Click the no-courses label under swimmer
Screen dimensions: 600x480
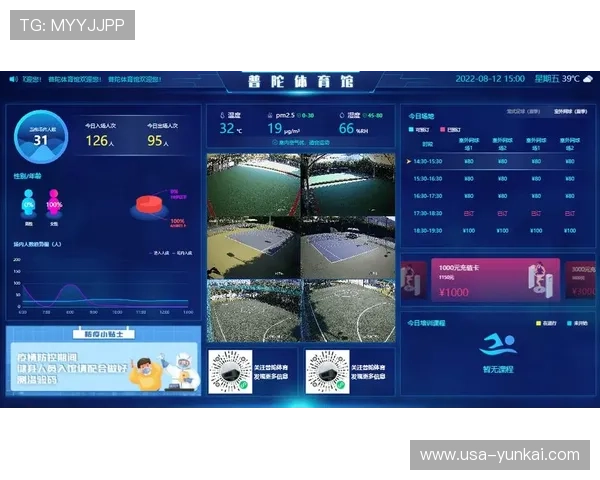coord(498,369)
